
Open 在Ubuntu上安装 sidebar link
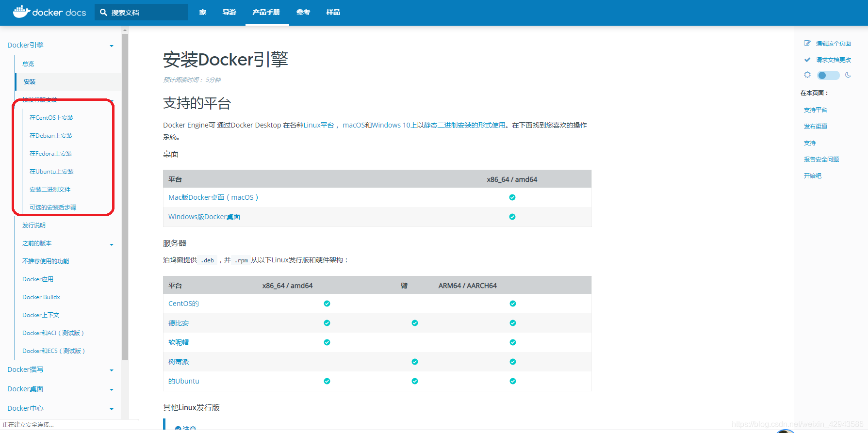[x=51, y=172]
